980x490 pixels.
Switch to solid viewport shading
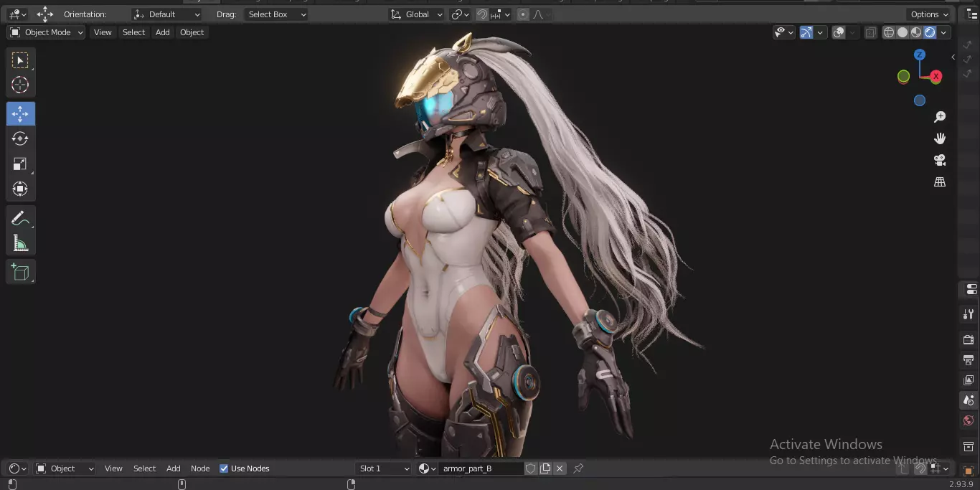pyautogui.click(x=903, y=32)
